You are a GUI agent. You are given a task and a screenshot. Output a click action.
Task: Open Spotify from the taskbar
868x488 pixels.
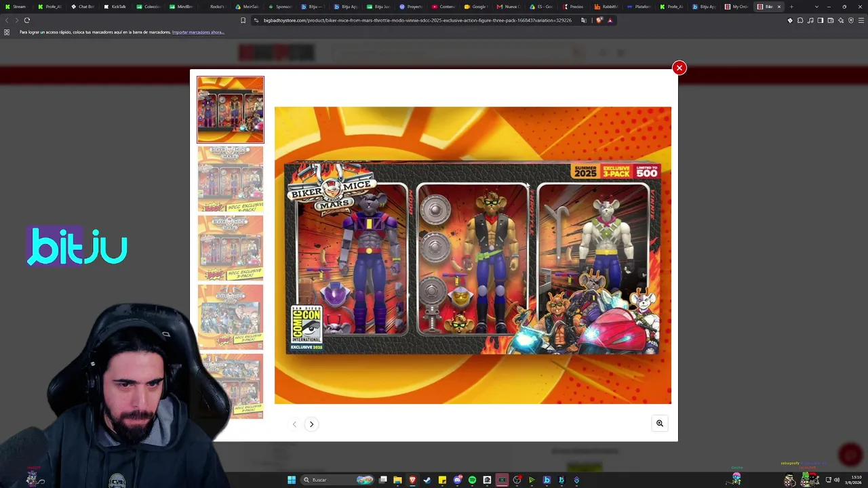(x=472, y=480)
